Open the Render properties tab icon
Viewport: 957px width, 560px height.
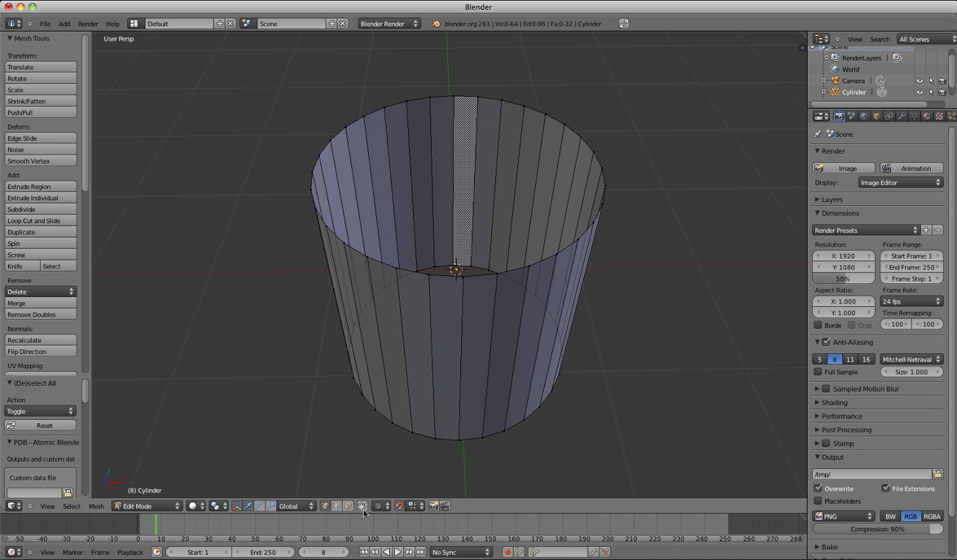[839, 116]
